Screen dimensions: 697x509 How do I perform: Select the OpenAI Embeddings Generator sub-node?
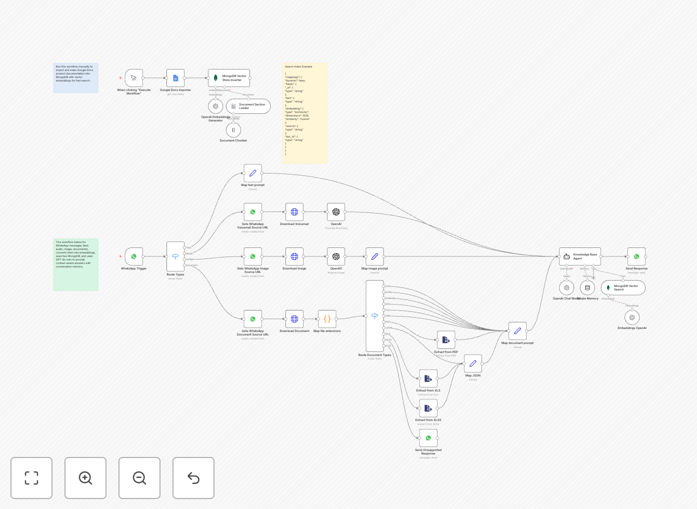point(216,106)
